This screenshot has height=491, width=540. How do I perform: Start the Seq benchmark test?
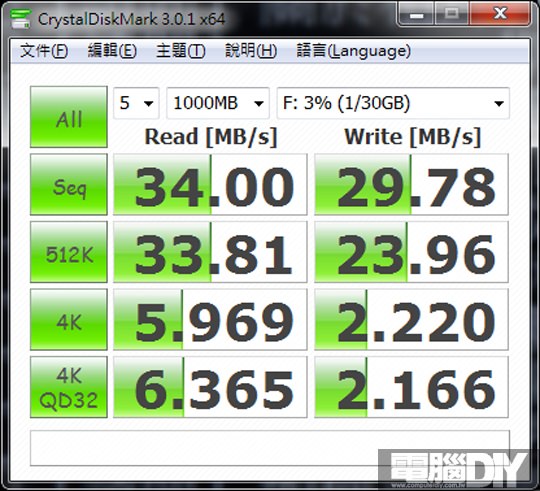(69, 184)
